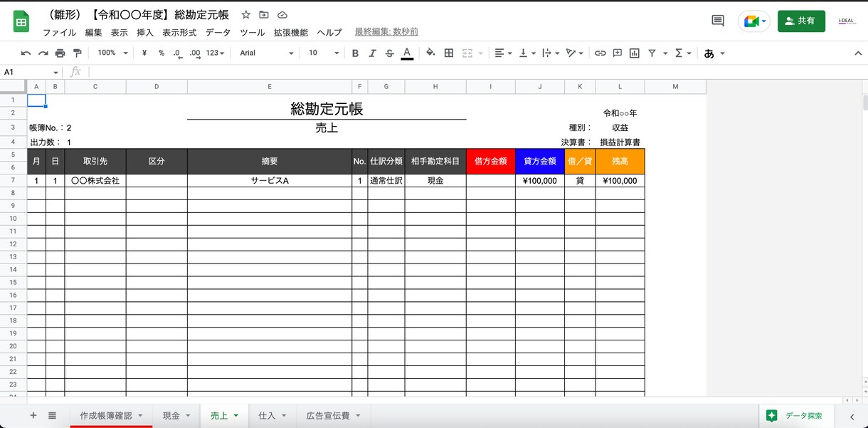
Task: Open the 最終編集 version history link
Action: (386, 32)
